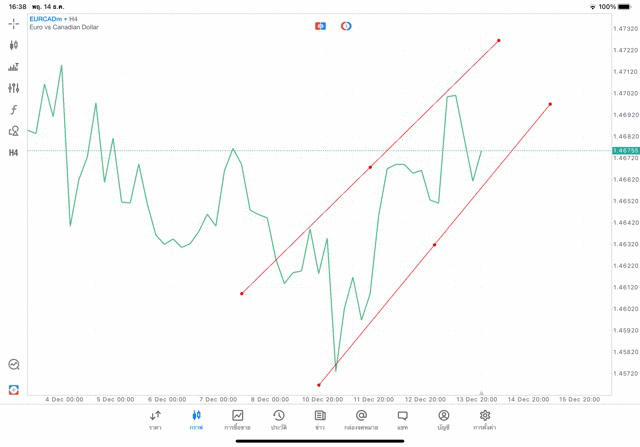Image resolution: width=640 pixels, height=447 pixels.
Task: Go to the ประวัติ (History) tab
Action: tap(278, 419)
